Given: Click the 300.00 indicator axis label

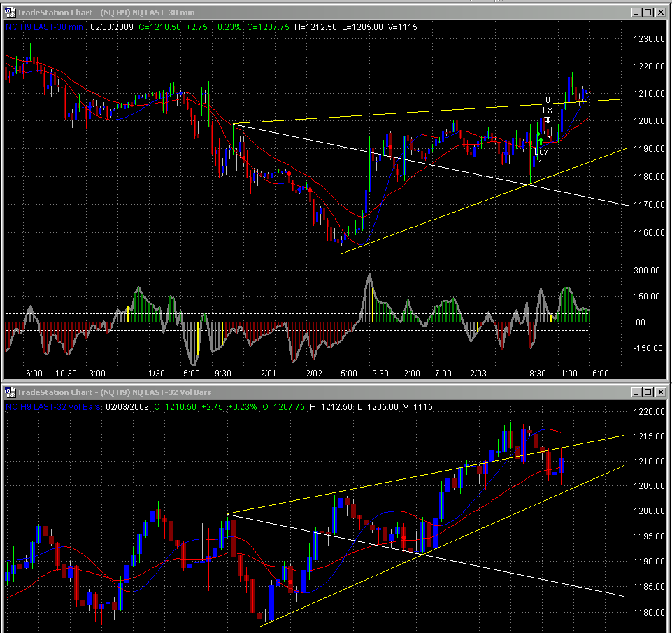Looking at the screenshot, I should 647,271.
